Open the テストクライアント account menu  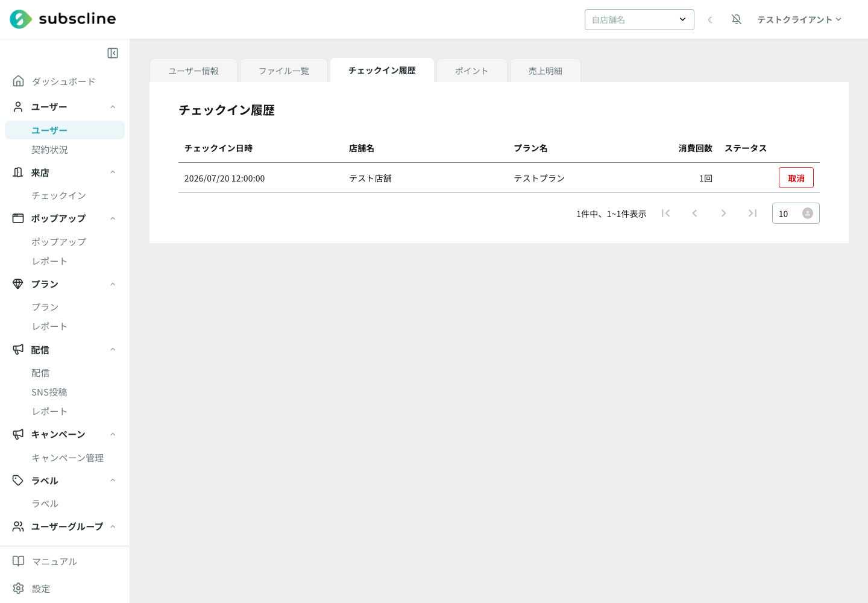799,20
